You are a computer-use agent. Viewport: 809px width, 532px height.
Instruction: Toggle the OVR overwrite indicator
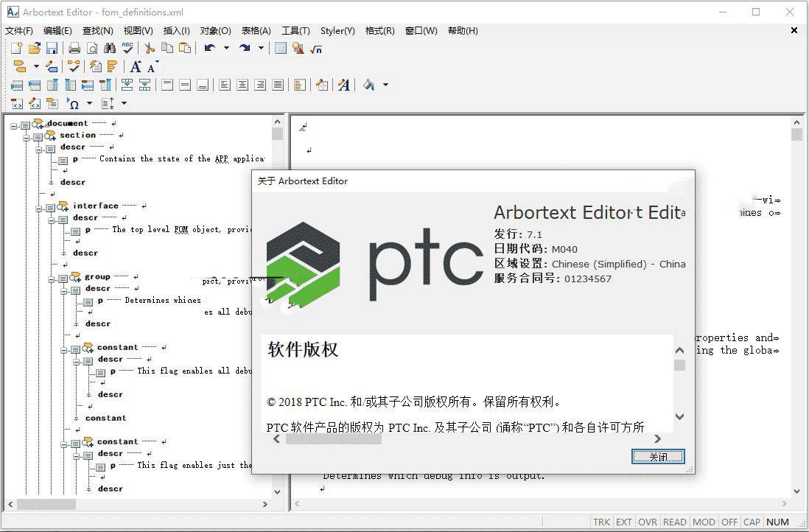click(x=648, y=522)
